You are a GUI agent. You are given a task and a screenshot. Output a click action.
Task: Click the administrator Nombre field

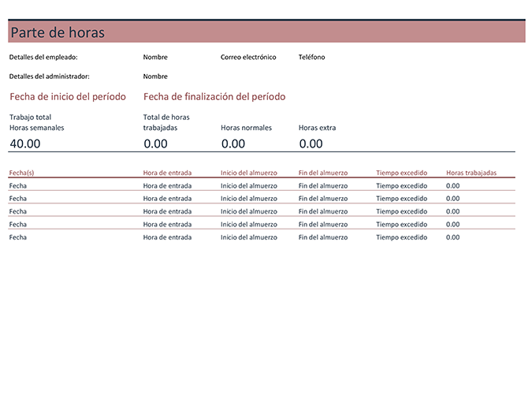pos(155,76)
